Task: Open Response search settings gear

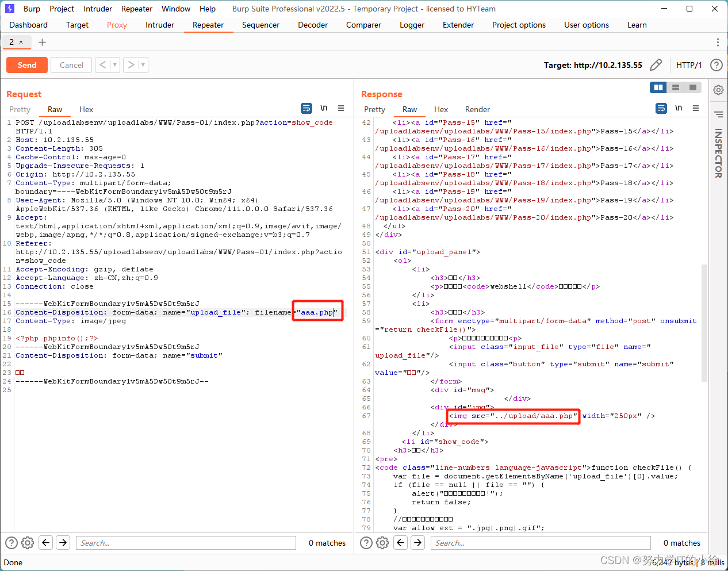Action: point(382,542)
